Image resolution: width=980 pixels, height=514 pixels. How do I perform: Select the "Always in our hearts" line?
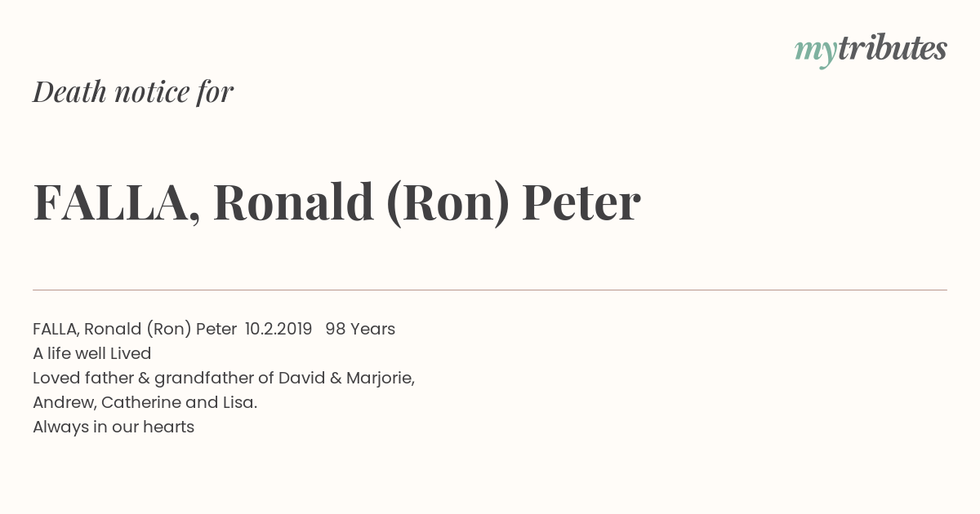pos(114,427)
